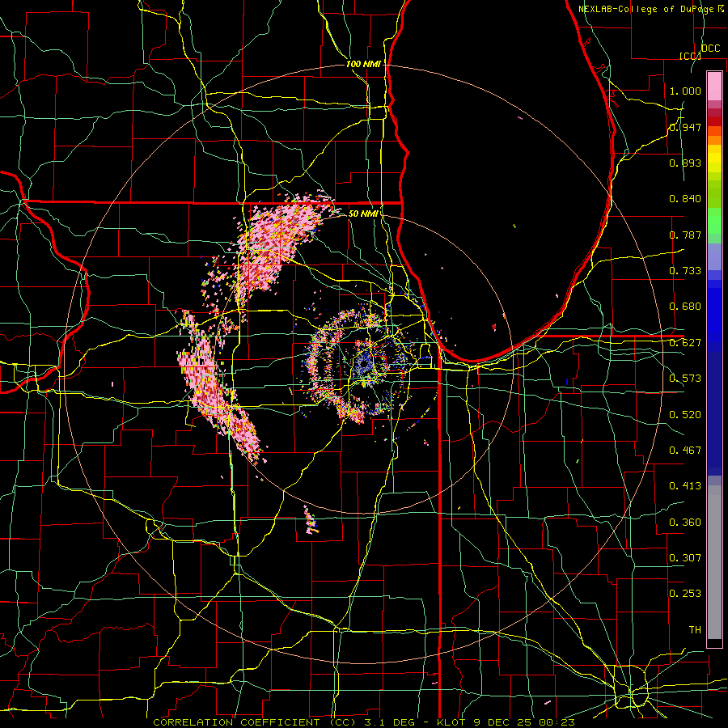Select the 0.680 scale value
728x728 pixels.
point(685,307)
